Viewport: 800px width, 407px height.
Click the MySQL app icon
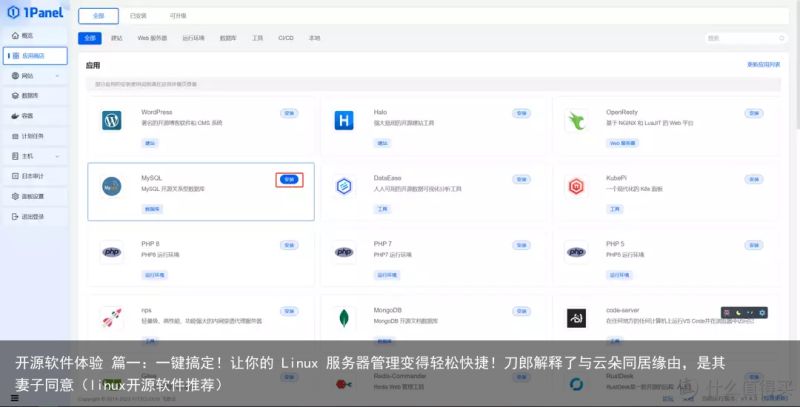112,187
